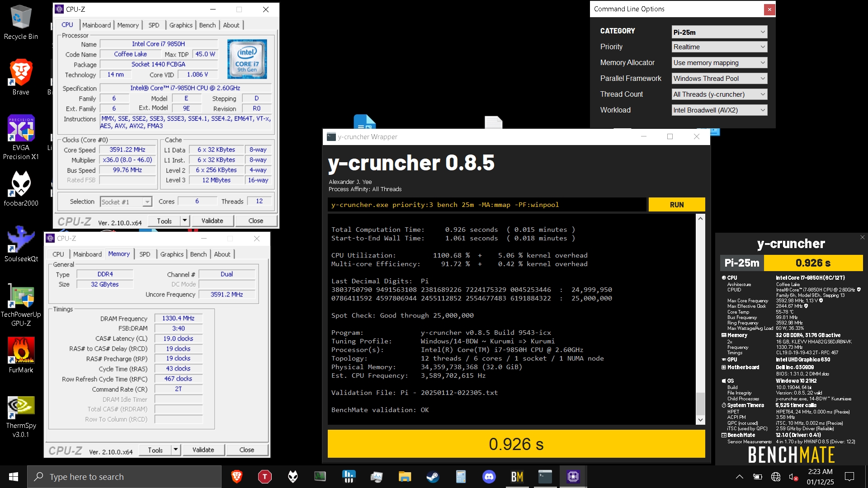868x488 pixels.
Task: Open the Priority dropdown set to Realtime
Action: pos(719,47)
